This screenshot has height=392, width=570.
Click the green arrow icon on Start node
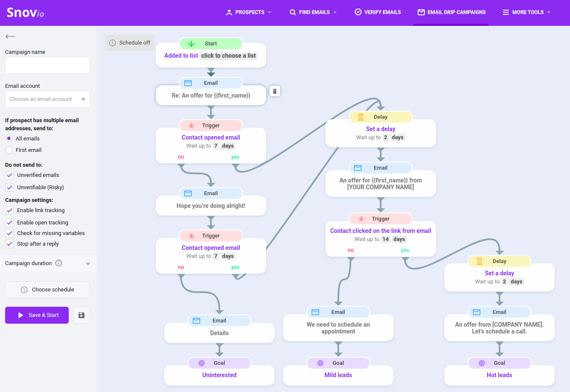pos(191,44)
